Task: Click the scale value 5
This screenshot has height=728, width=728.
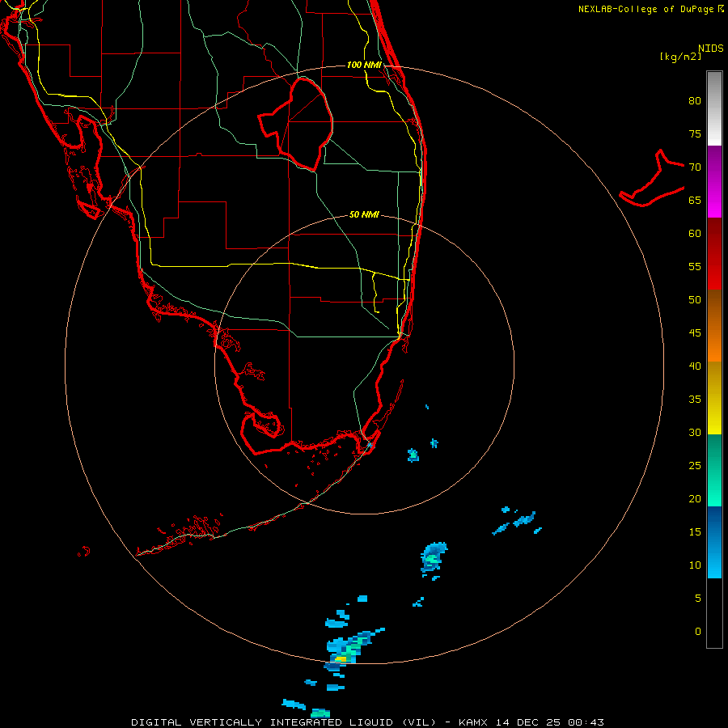Action: point(698,599)
